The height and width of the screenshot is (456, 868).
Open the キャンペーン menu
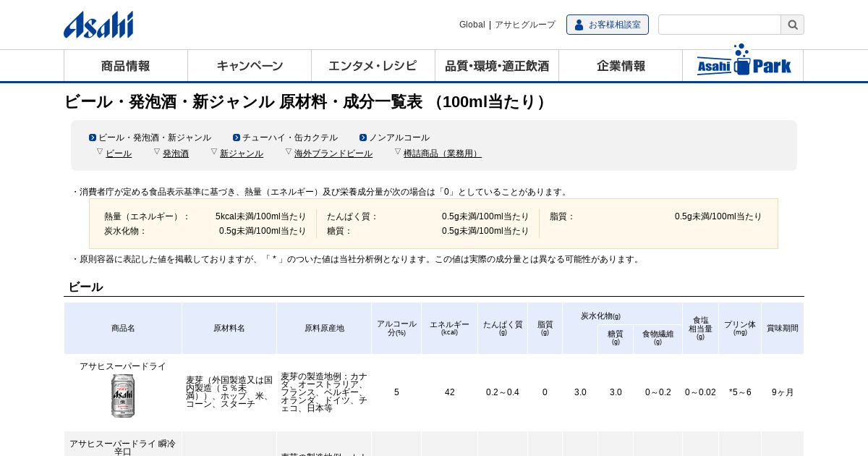point(250,66)
